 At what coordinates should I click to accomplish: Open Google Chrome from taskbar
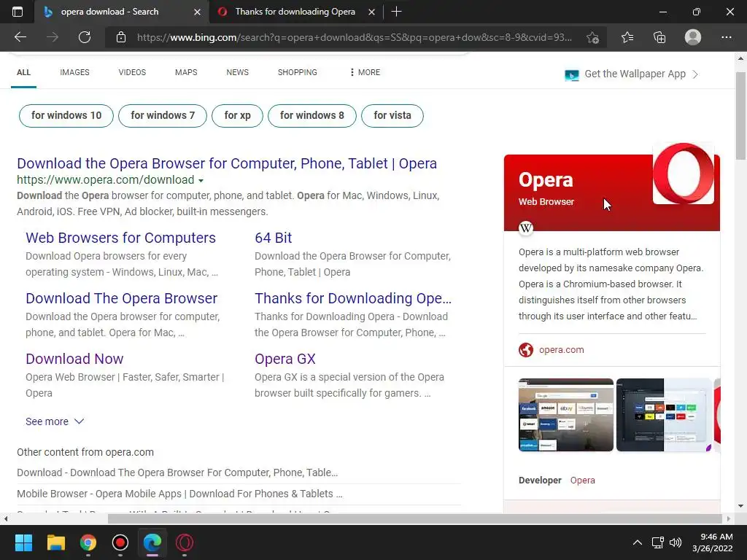click(x=88, y=542)
